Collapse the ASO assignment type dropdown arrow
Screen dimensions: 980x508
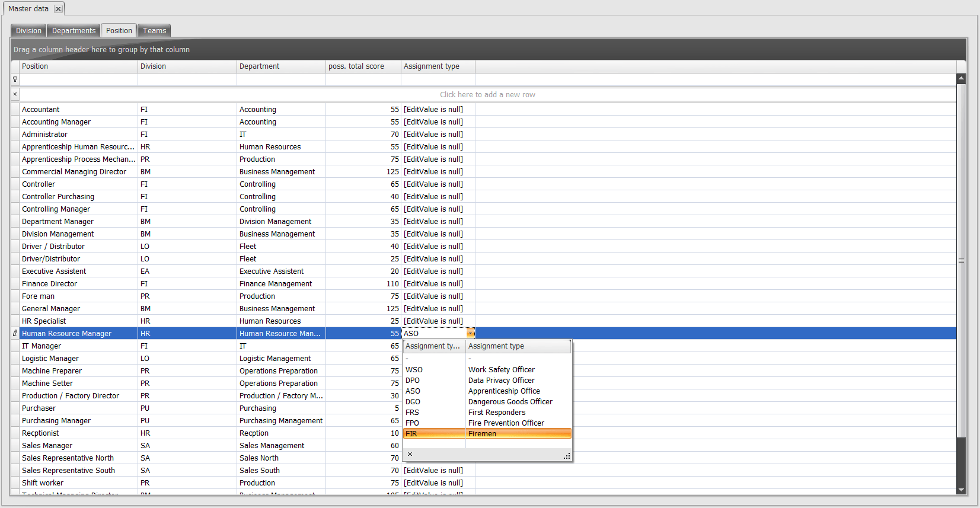point(470,334)
